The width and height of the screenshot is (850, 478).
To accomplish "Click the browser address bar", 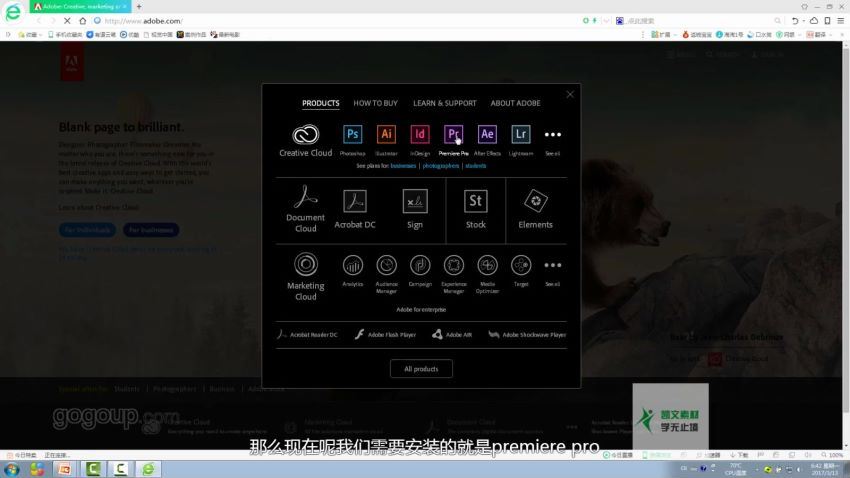I will point(336,21).
